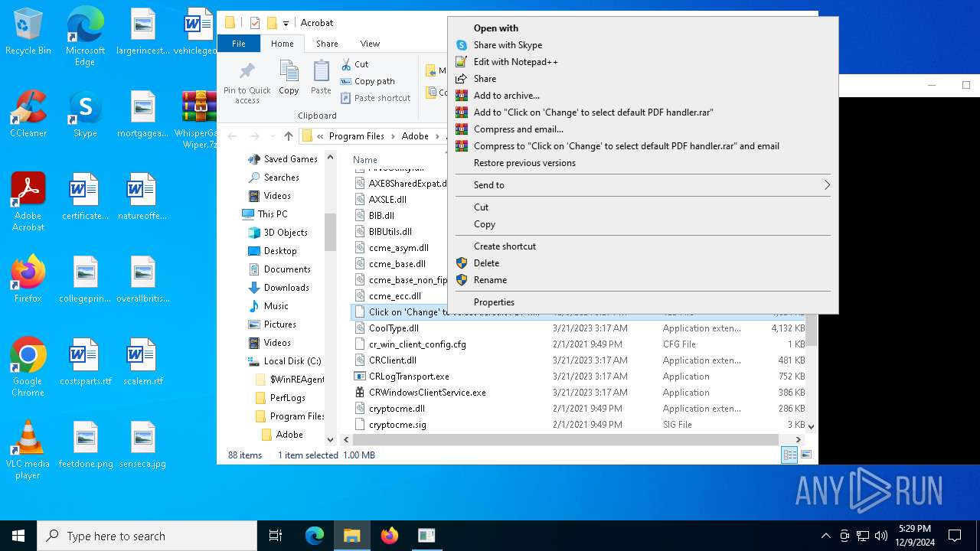Click volume icon in system tray
This screenshot has width=980, height=551.
tap(881, 536)
